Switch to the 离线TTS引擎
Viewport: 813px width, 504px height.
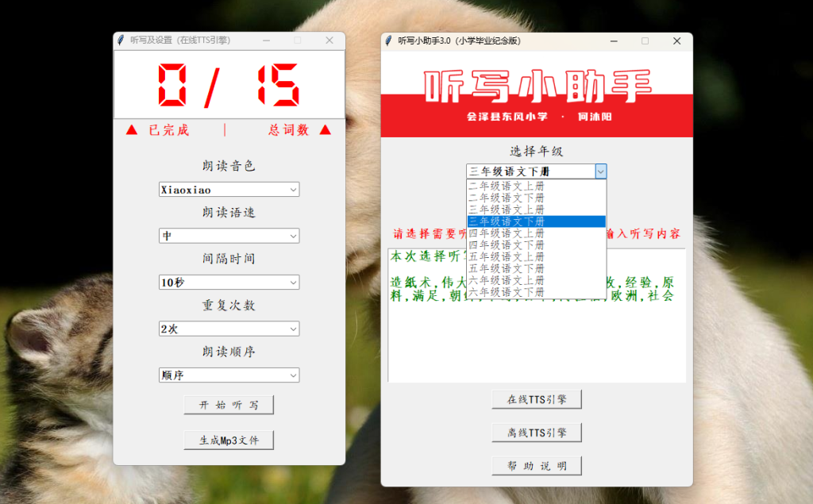536,432
